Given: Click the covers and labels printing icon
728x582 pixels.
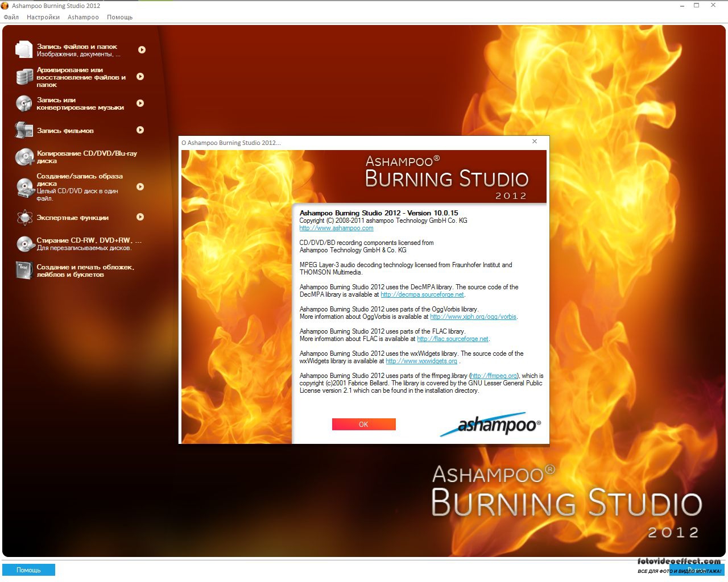Looking at the screenshot, I should (x=24, y=271).
